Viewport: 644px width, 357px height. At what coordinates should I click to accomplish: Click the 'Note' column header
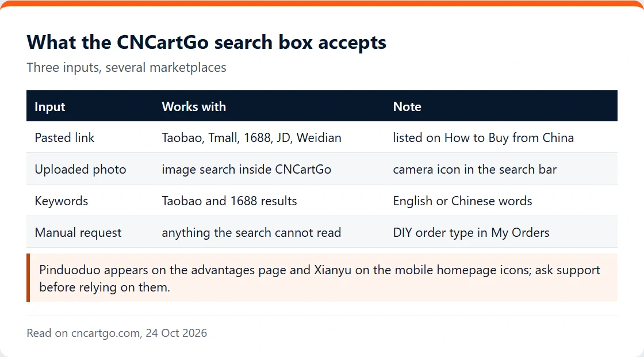pyautogui.click(x=501, y=106)
